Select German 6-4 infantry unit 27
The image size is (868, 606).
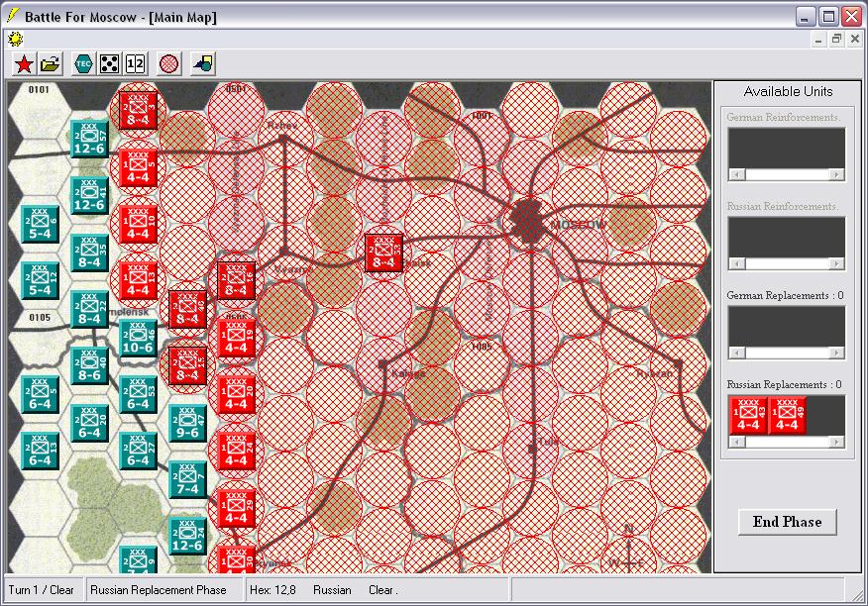tap(138, 452)
